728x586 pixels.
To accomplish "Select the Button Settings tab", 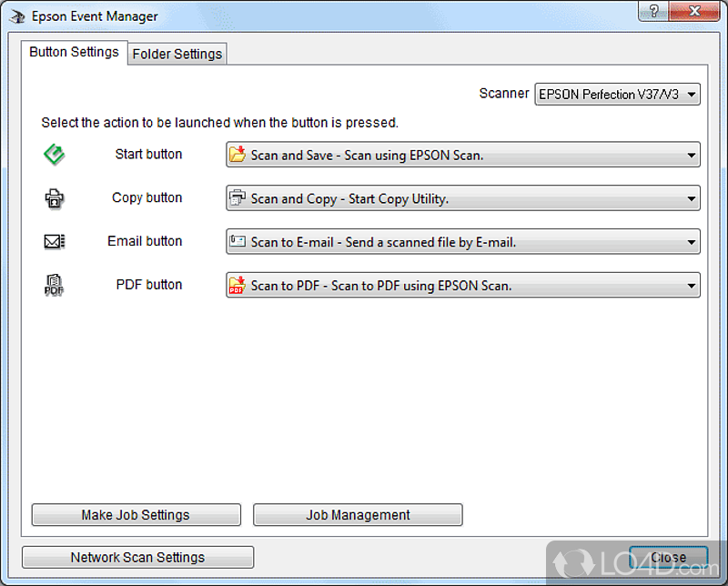I will [73, 53].
